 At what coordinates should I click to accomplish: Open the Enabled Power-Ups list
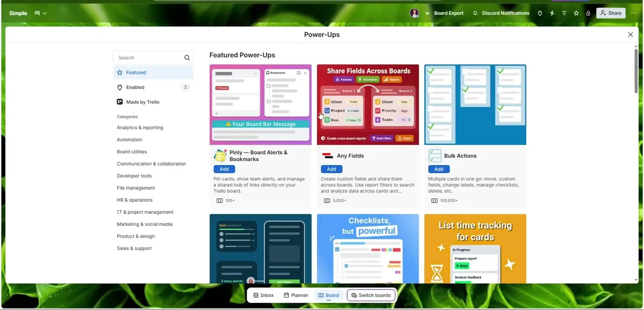[x=153, y=87]
